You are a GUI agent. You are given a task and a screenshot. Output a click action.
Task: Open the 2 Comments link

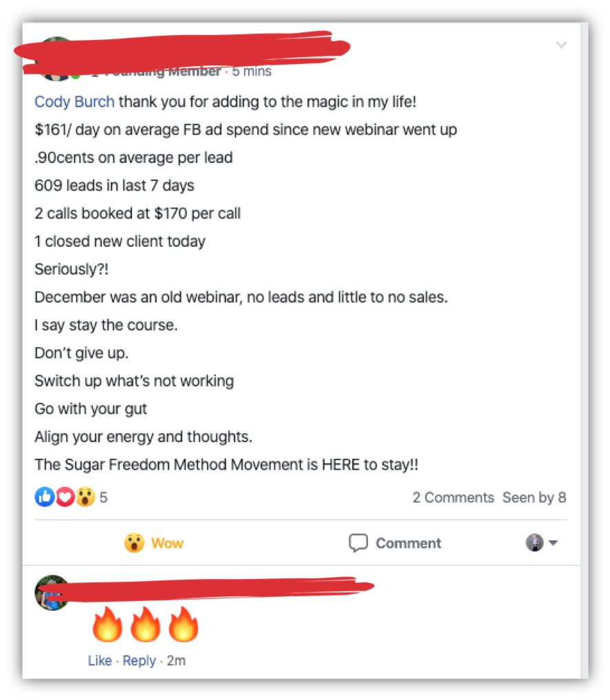click(x=453, y=497)
